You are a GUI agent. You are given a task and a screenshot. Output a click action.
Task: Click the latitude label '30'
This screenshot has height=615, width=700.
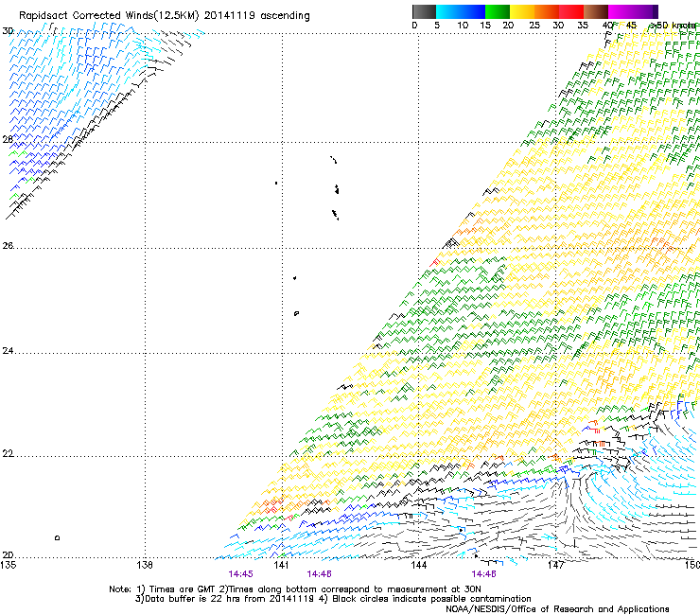(x=8, y=31)
